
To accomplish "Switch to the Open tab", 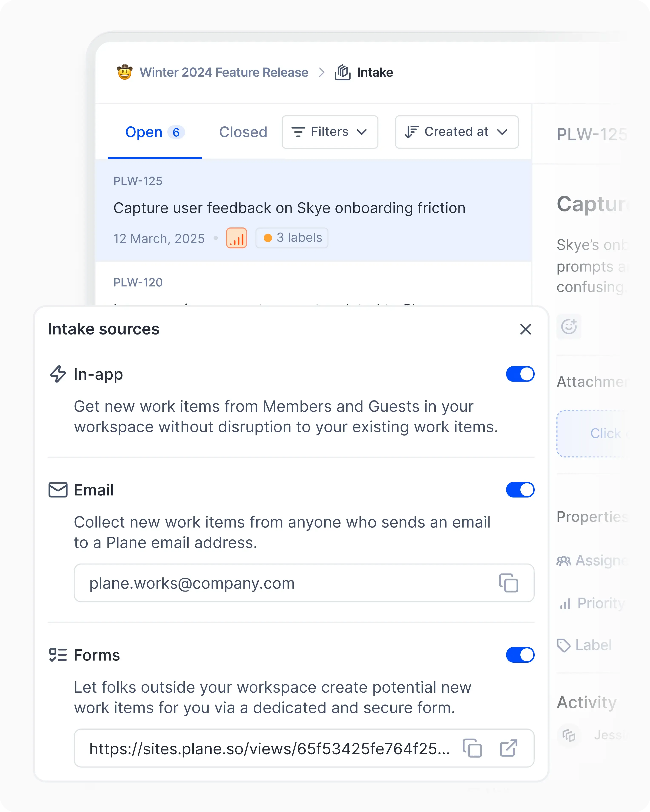I will 155,133.
